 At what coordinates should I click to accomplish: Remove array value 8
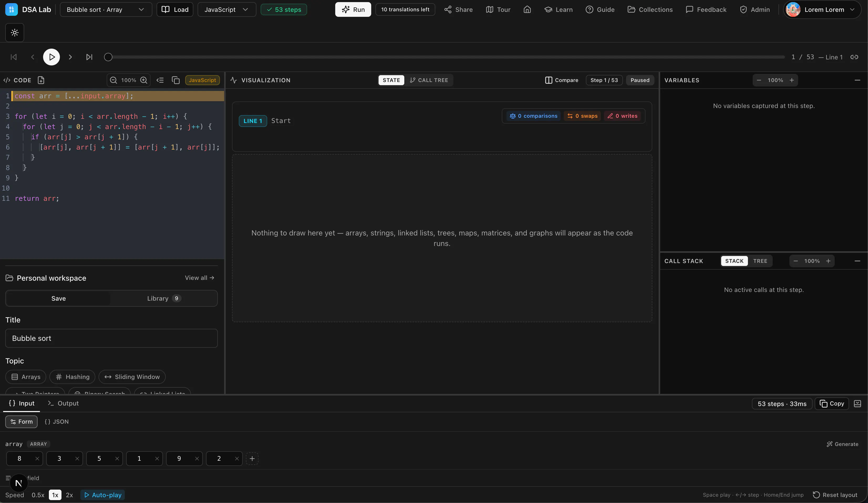coord(37,459)
